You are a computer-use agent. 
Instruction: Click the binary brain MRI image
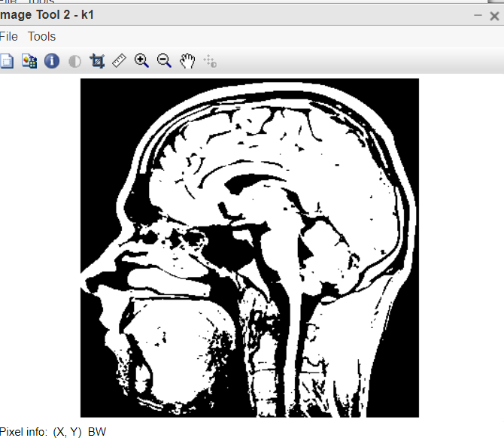click(x=250, y=248)
